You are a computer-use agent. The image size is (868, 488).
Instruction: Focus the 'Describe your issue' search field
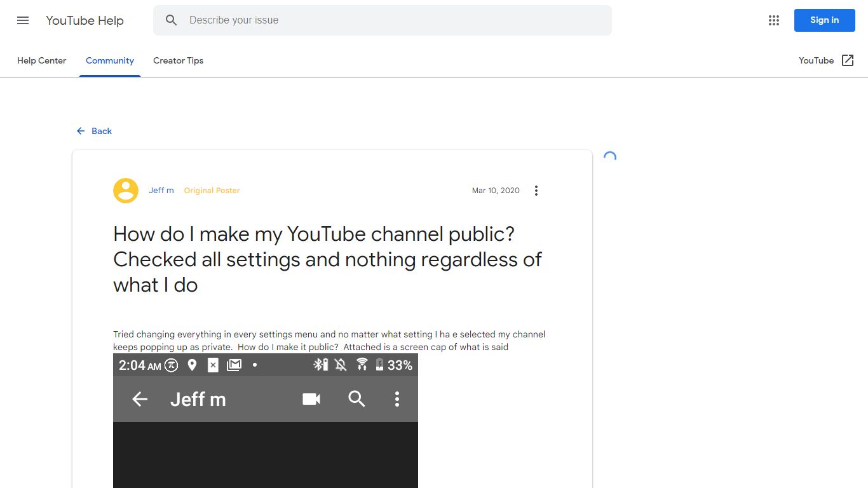[383, 20]
